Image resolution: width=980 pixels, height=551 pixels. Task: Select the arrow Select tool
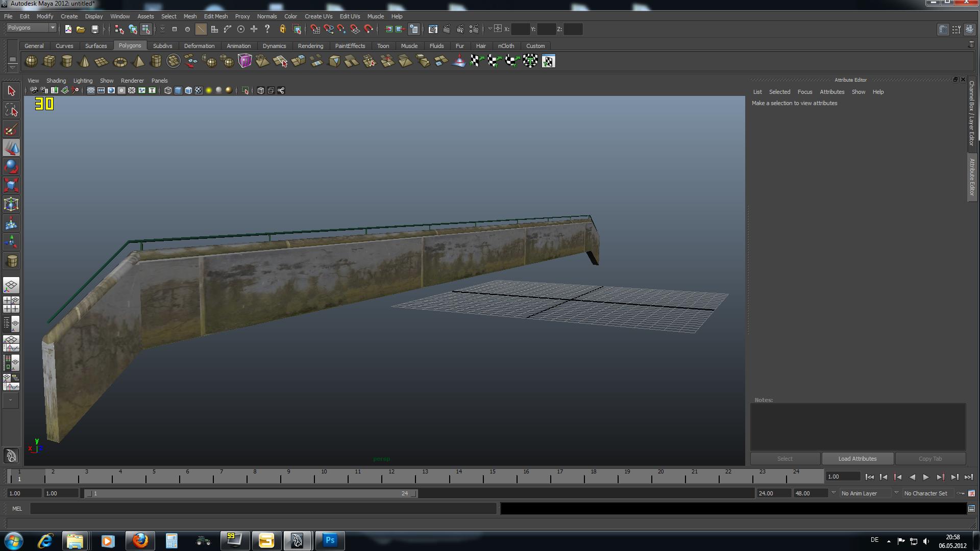point(11,91)
